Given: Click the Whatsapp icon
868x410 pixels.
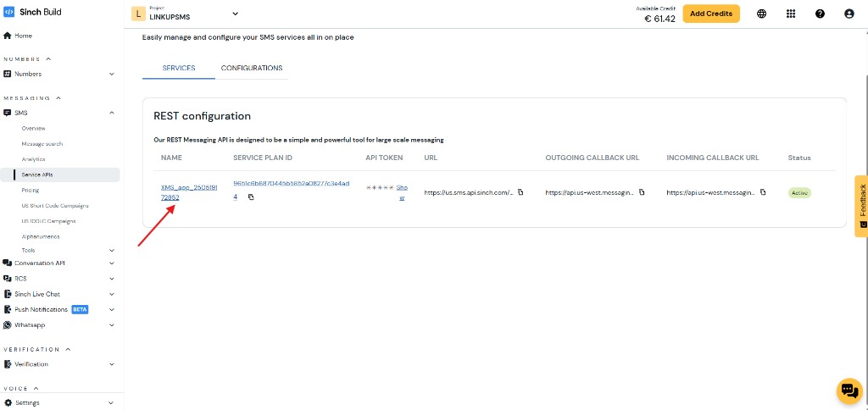Looking at the screenshot, I should (7, 325).
